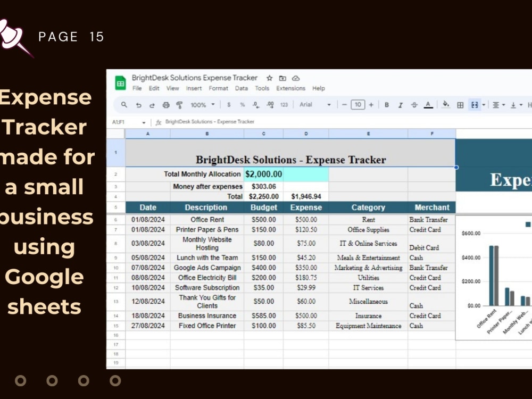Select column C header

tap(263, 134)
